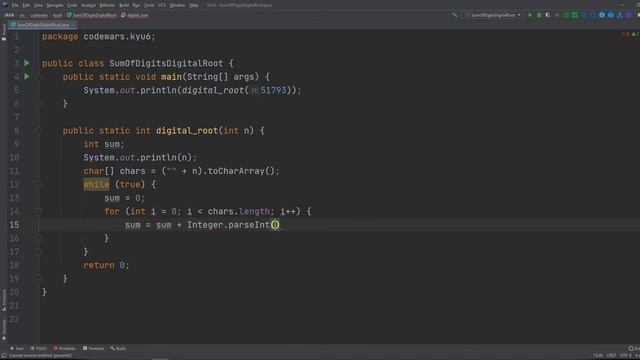Screen dimensions: 640x360
Task: Click the status bar message 'Cannot resolve method'
Action: click(40, 356)
